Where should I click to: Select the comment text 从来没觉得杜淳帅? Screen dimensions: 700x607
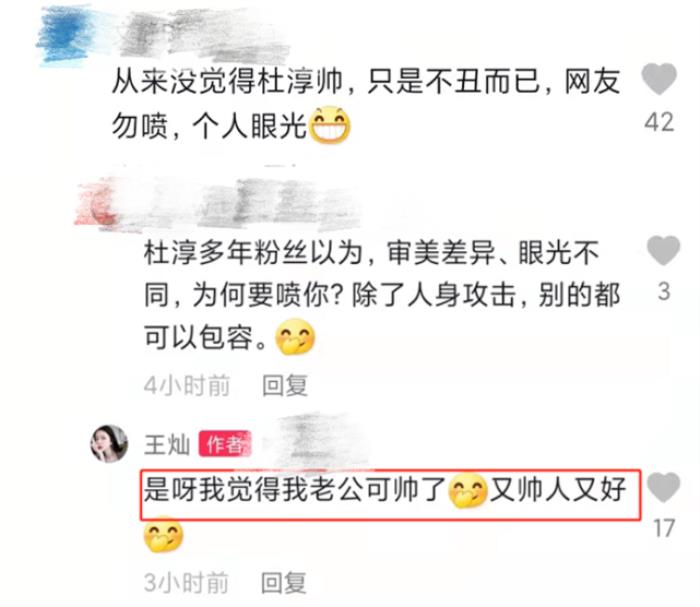point(227,82)
